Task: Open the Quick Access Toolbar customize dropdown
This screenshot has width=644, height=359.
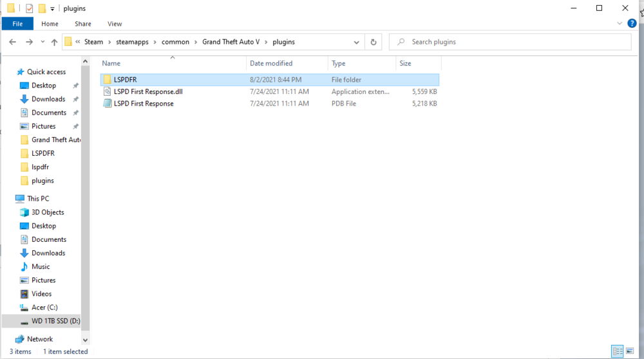Action: [52, 8]
